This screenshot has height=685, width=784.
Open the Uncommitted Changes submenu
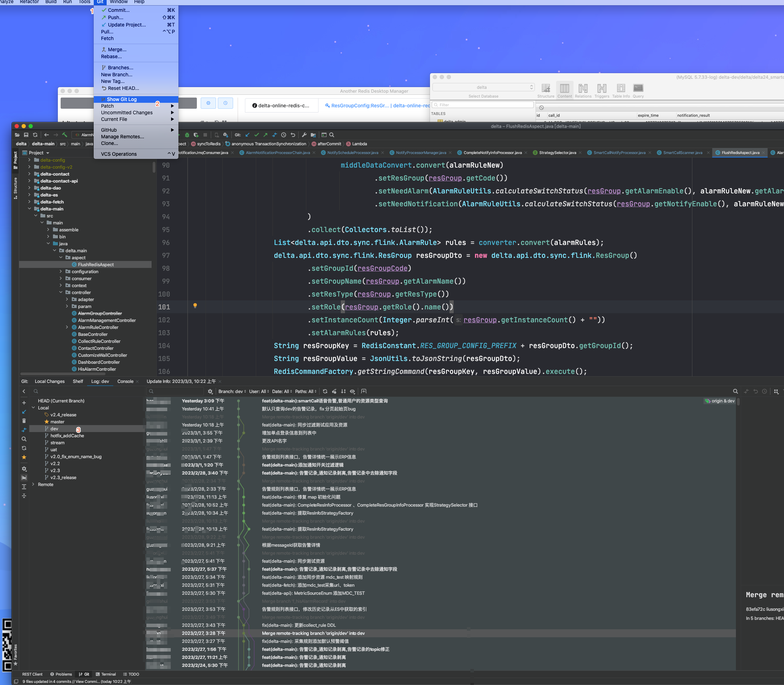pos(136,113)
